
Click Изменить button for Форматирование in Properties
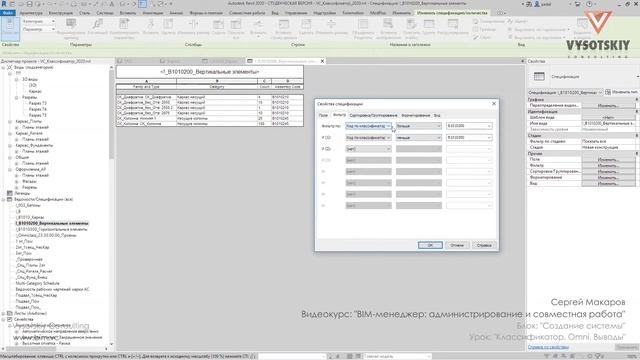pos(608,178)
